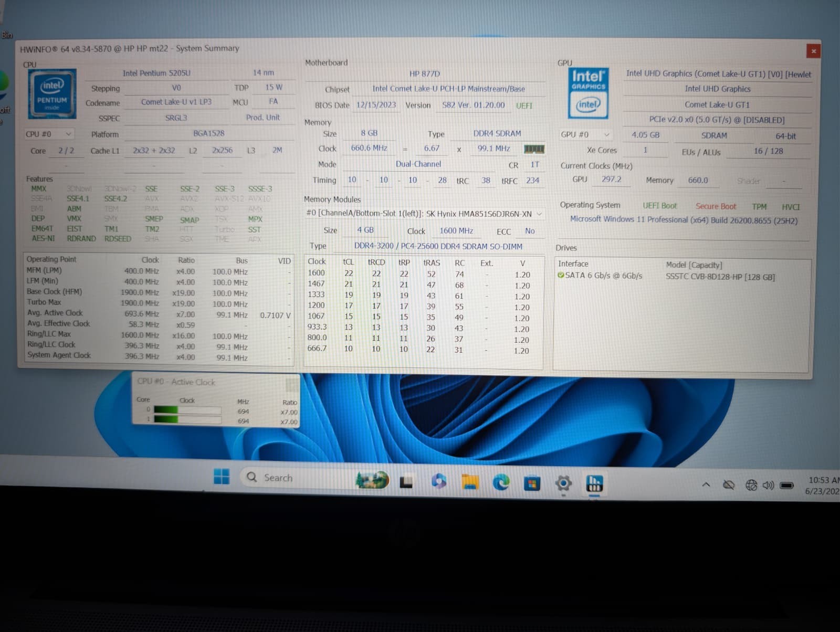This screenshot has height=632, width=840.
Task: Click the HVCI indicator
Action: click(x=791, y=207)
